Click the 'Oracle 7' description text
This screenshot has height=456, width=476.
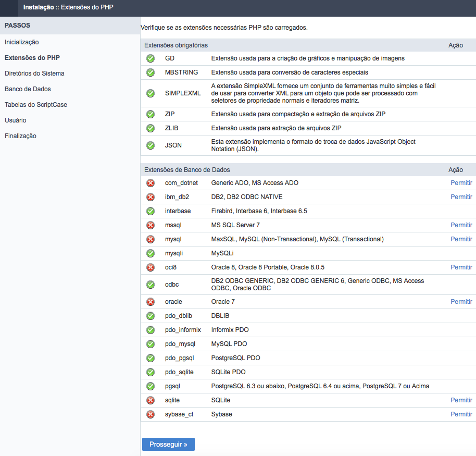(x=223, y=302)
